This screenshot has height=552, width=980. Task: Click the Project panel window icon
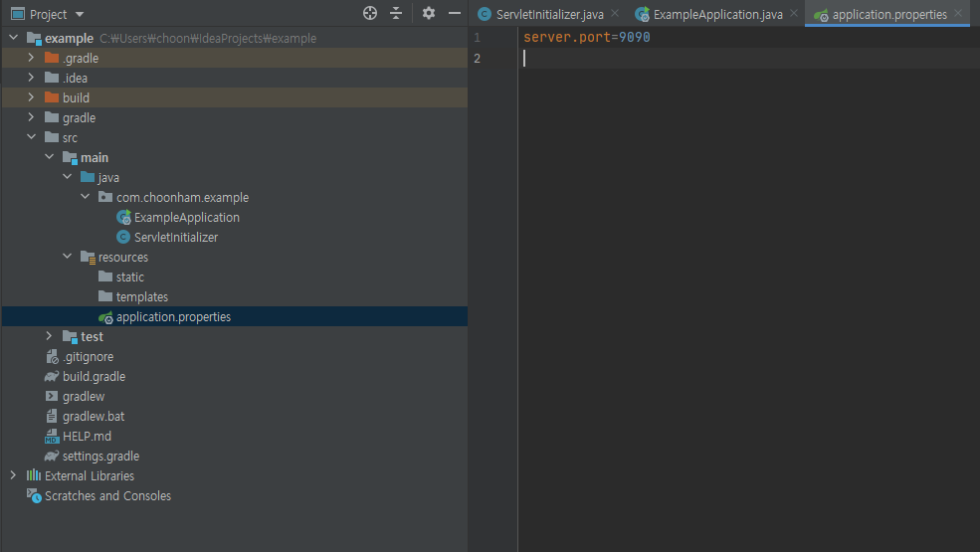18,14
